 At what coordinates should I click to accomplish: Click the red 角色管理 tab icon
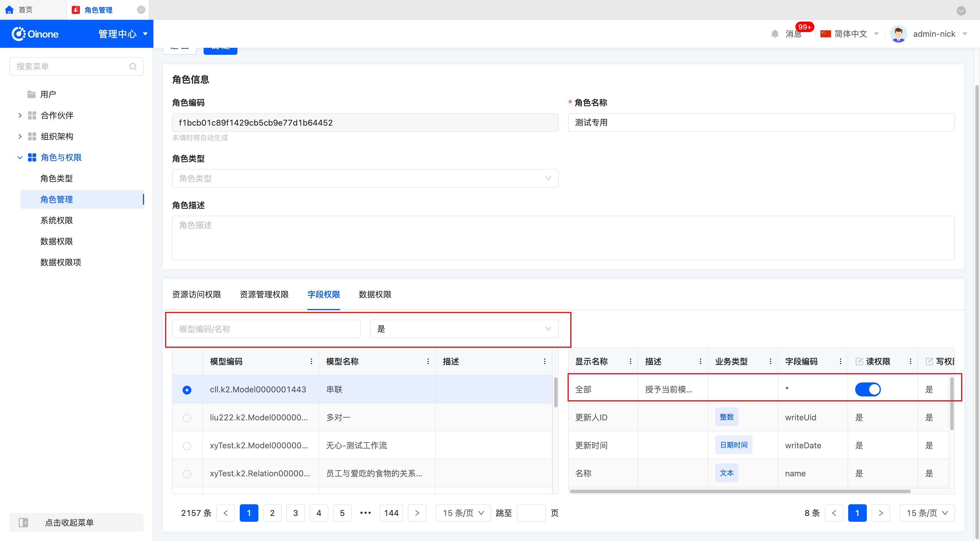(x=76, y=10)
